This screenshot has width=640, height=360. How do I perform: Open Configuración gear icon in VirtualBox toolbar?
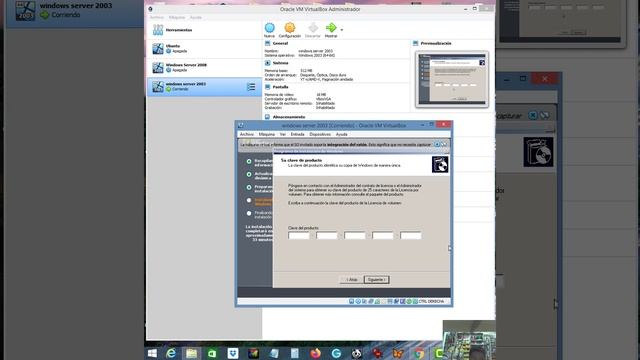coord(290,28)
